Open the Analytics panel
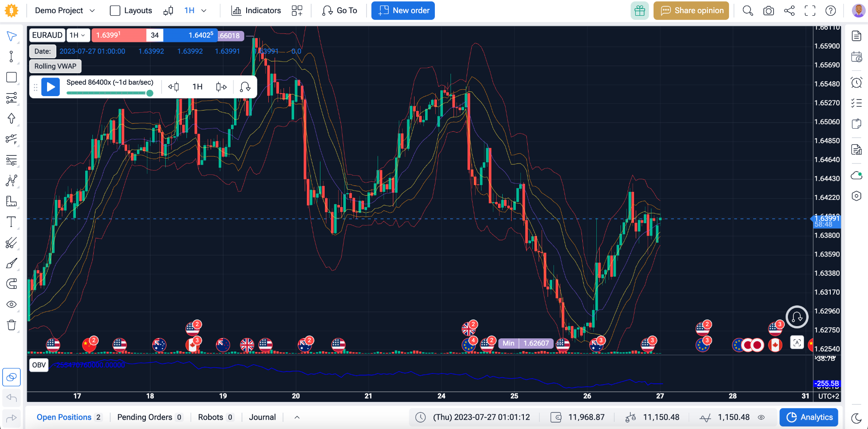 tap(809, 417)
